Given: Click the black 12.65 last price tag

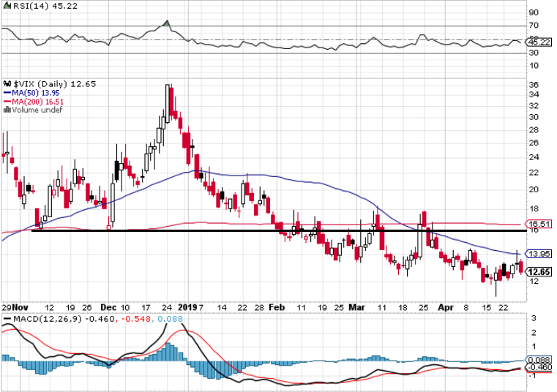Looking at the screenshot, I should [x=538, y=271].
